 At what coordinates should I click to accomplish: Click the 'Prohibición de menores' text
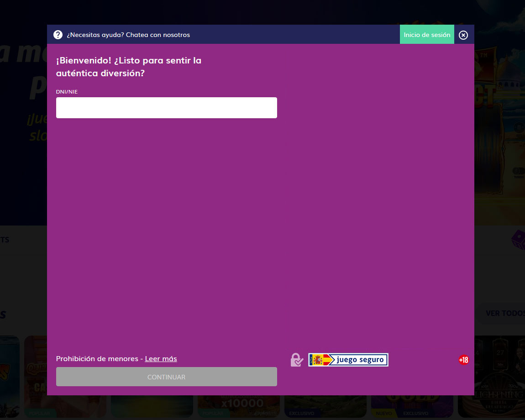pyautogui.click(x=97, y=359)
